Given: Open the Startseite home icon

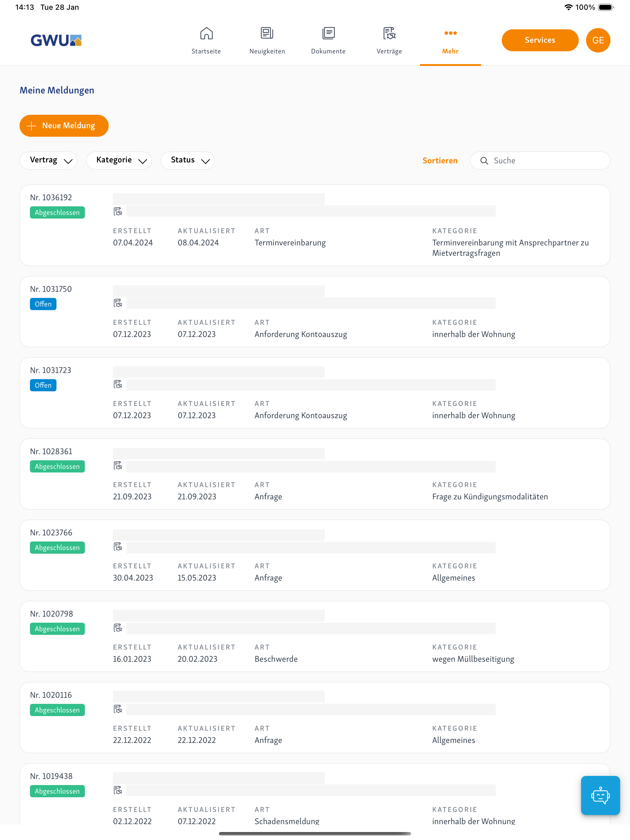Looking at the screenshot, I should (206, 33).
